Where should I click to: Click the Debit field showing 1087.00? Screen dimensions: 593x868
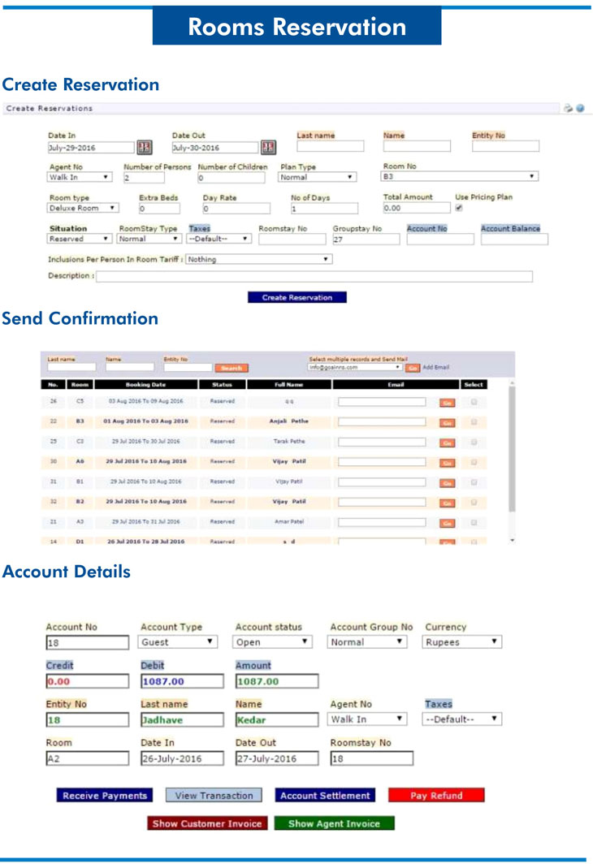tap(182, 681)
